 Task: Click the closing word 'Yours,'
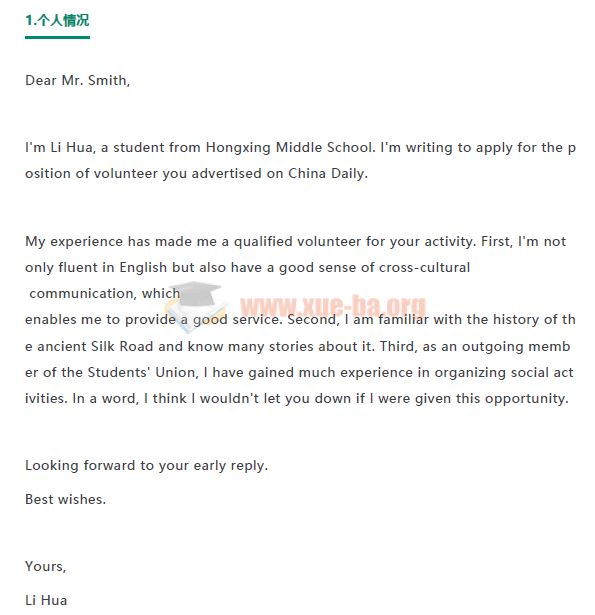45,566
